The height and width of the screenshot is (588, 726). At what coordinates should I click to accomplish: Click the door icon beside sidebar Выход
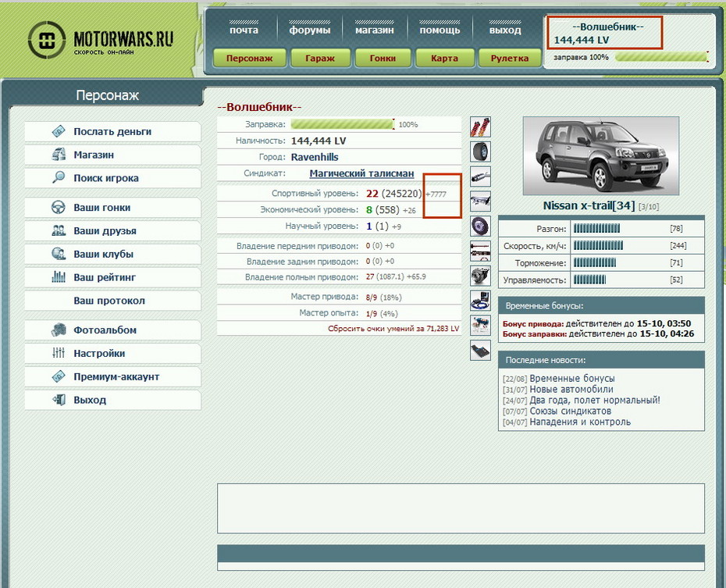tap(59, 400)
